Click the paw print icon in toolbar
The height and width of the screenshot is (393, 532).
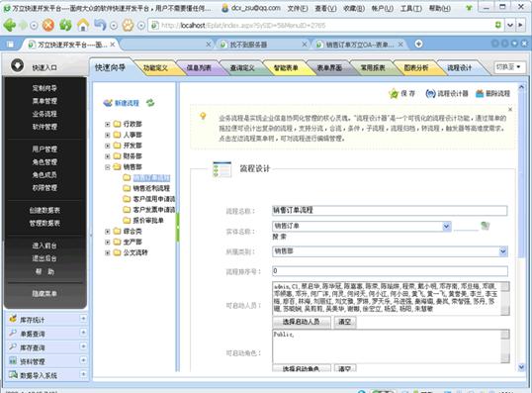(x=128, y=25)
